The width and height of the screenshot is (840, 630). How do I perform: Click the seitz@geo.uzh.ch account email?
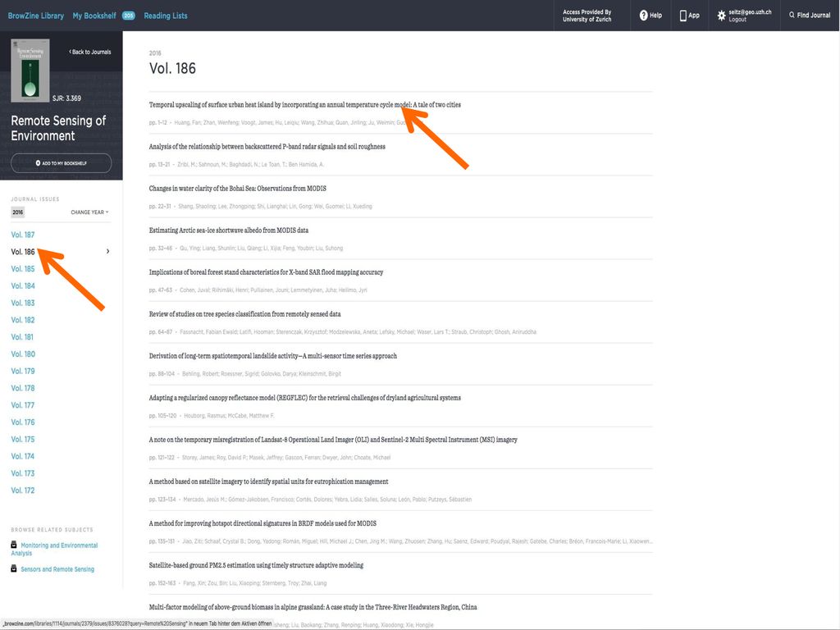[x=750, y=11]
